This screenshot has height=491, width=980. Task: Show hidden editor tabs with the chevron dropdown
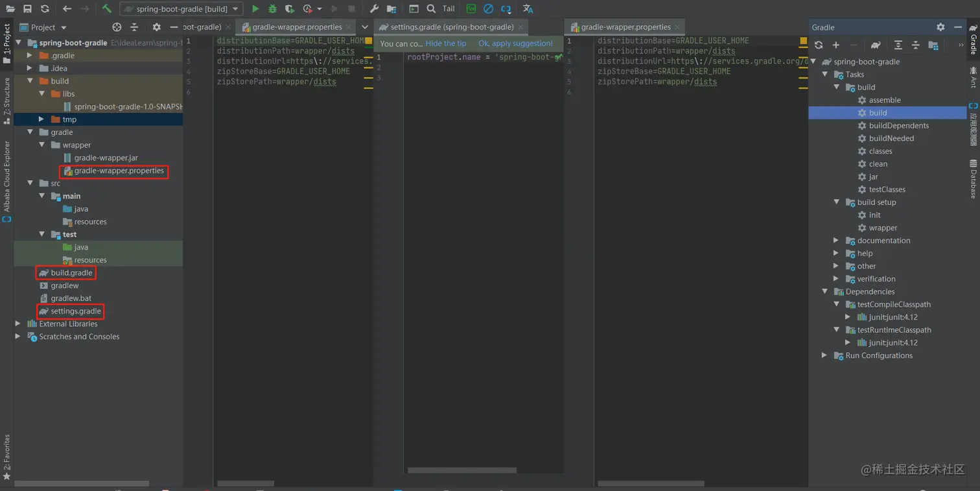(x=365, y=27)
